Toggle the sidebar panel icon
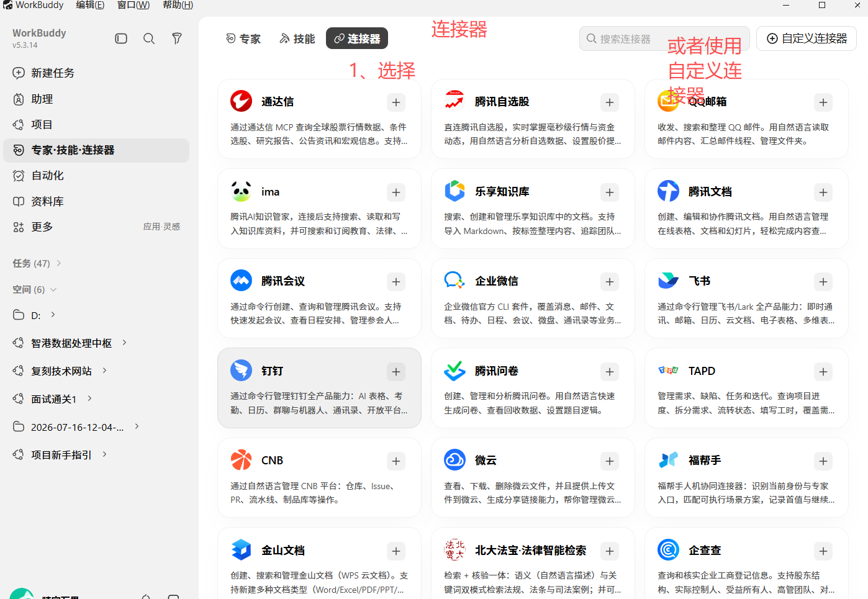The height and width of the screenshot is (599, 868). click(121, 38)
